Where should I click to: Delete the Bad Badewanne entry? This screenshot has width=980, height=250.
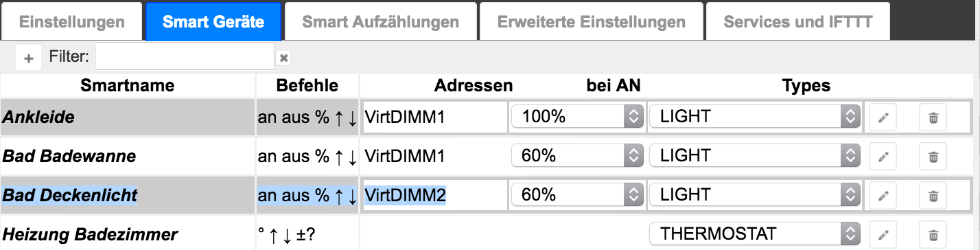(x=933, y=157)
